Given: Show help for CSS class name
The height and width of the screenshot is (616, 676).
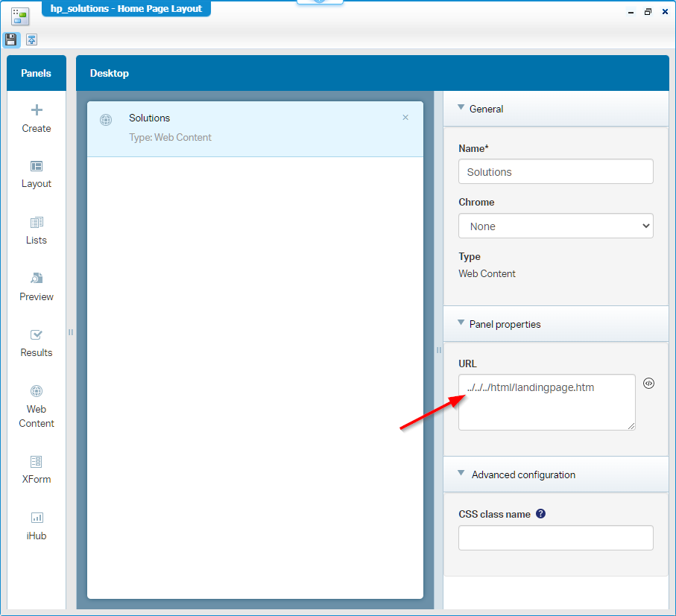Looking at the screenshot, I should (541, 514).
